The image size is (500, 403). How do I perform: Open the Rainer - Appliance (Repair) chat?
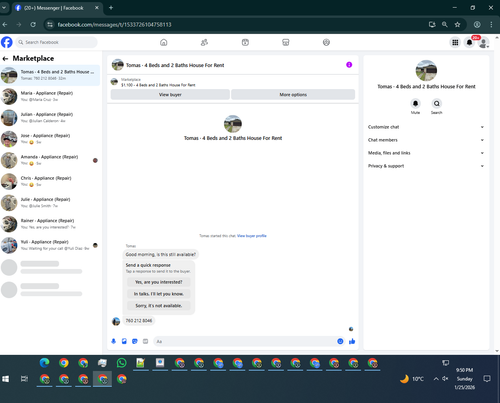coord(50,224)
